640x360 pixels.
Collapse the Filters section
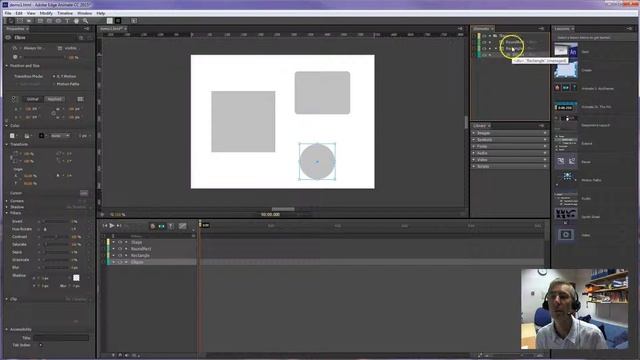pyautogui.click(x=7, y=213)
